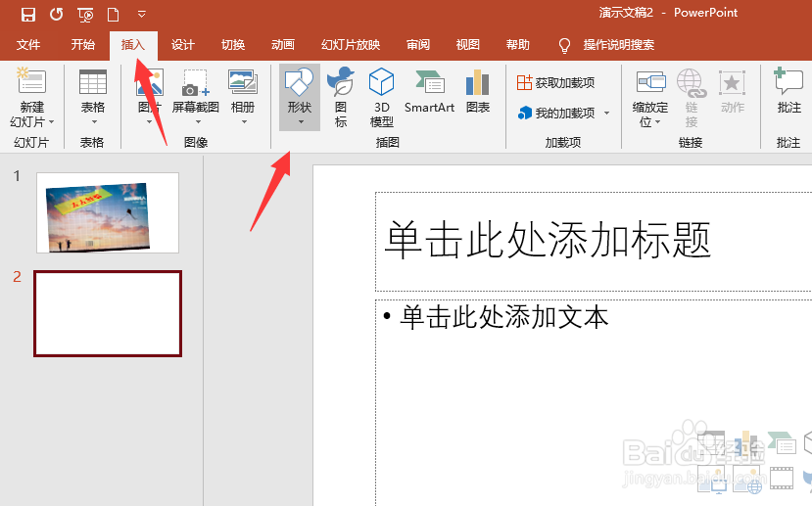Select blank slide 2 thumbnail
This screenshot has height=506, width=812.
108,313
